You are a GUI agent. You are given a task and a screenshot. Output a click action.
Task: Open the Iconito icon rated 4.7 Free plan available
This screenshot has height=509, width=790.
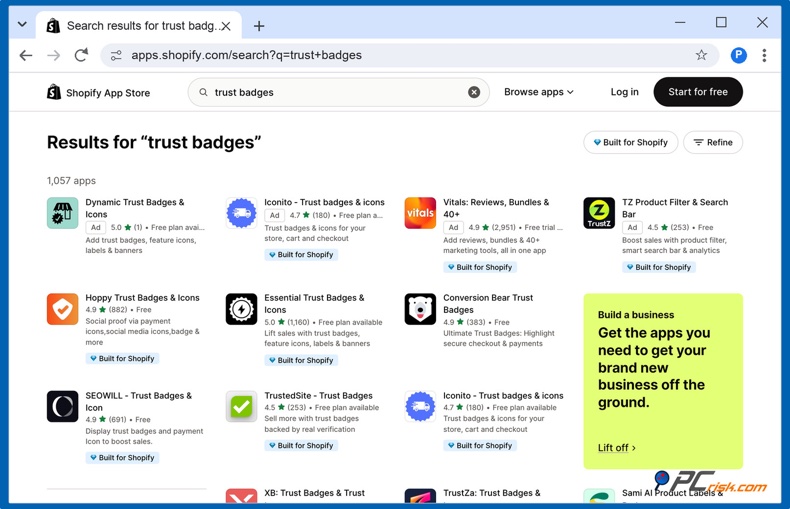[x=420, y=406]
